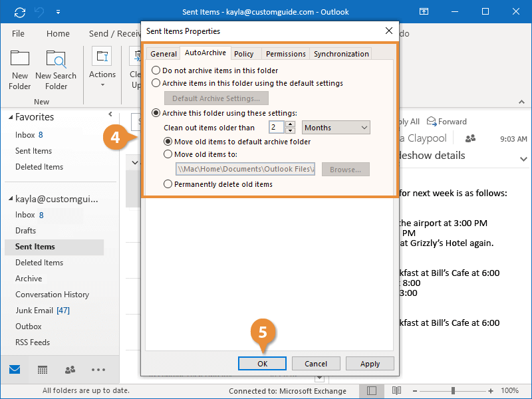Open the Junk Email folder
Image resolution: width=532 pixels, height=399 pixels.
tap(42, 311)
